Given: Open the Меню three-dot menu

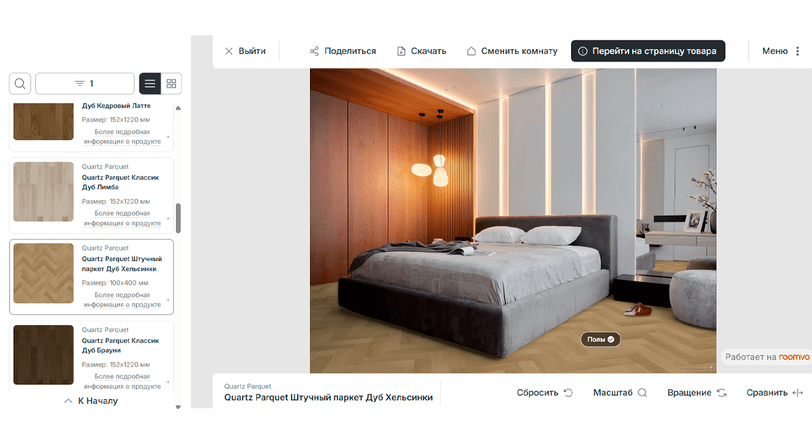Looking at the screenshot, I should tap(781, 51).
